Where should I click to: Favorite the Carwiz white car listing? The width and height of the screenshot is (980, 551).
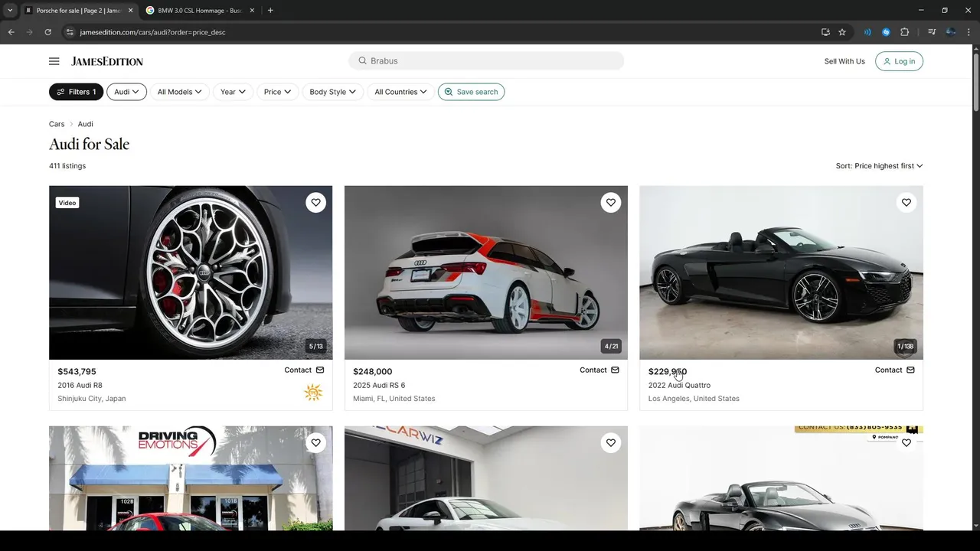click(610, 442)
